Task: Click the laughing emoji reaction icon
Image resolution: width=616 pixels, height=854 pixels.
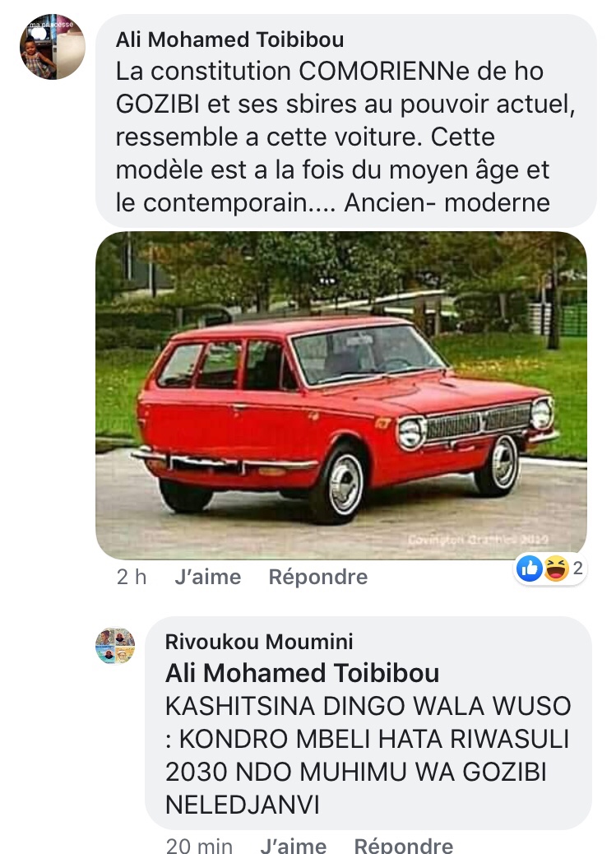Action: [x=556, y=569]
